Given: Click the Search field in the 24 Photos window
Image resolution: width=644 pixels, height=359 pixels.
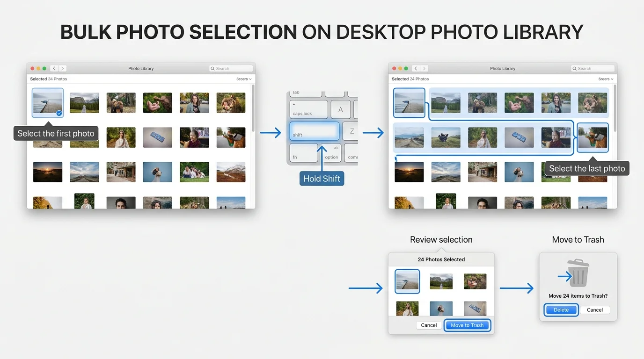Looking at the screenshot, I should [593, 68].
